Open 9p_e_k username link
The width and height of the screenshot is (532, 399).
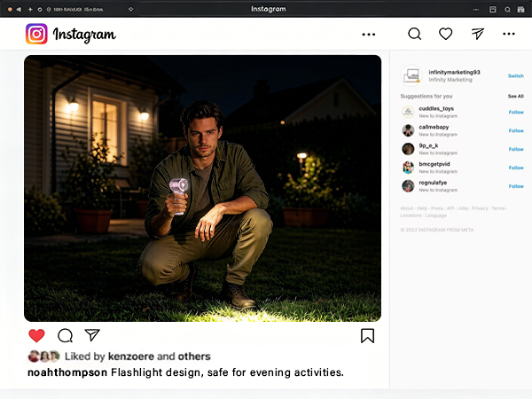click(x=428, y=145)
